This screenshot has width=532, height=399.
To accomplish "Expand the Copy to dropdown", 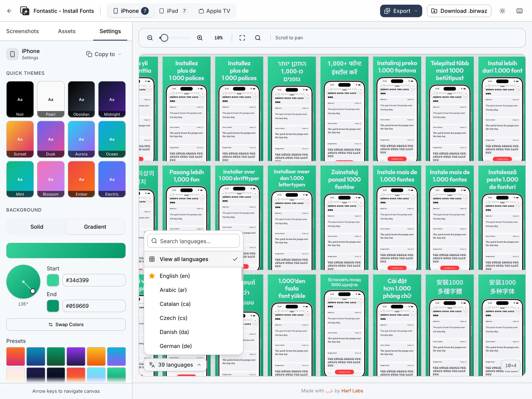I will (104, 54).
